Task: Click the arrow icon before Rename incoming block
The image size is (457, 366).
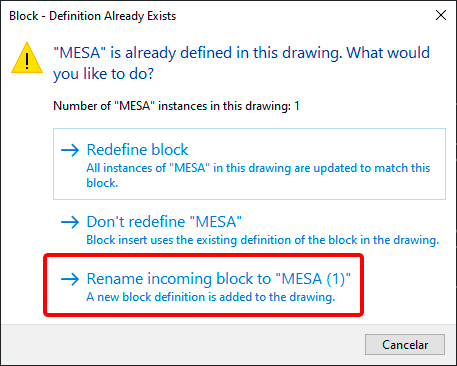Action: pos(70,279)
